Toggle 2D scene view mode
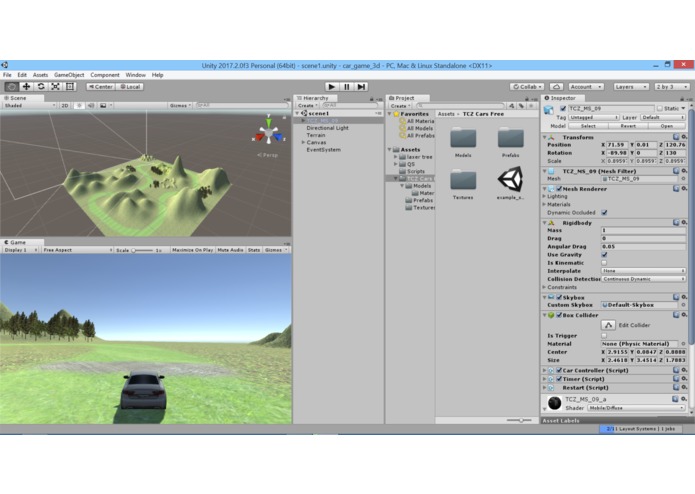695x494 pixels. click(x=65, y=105)
